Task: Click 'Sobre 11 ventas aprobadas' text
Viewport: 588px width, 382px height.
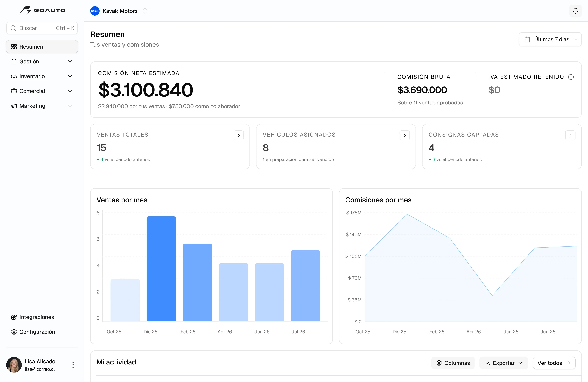Action: [x=430, y=103]
